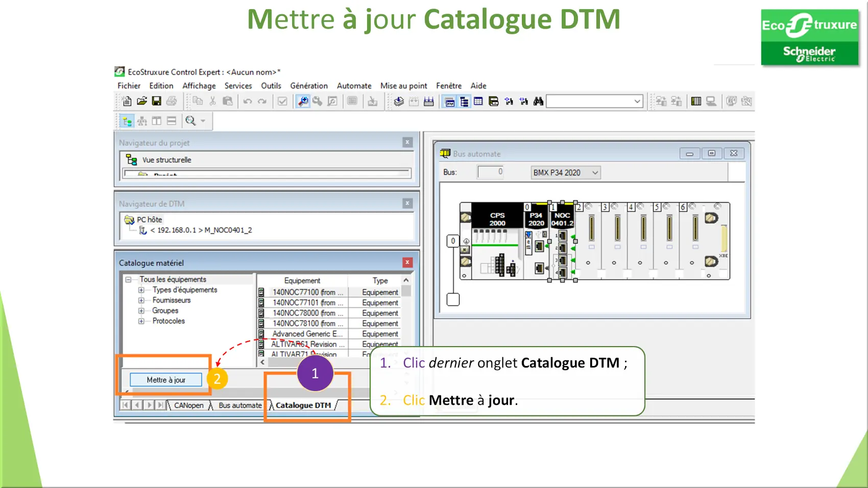Click the vertical split view icon
This screenshot has height=488, width=868.
[x=157, y=121]
